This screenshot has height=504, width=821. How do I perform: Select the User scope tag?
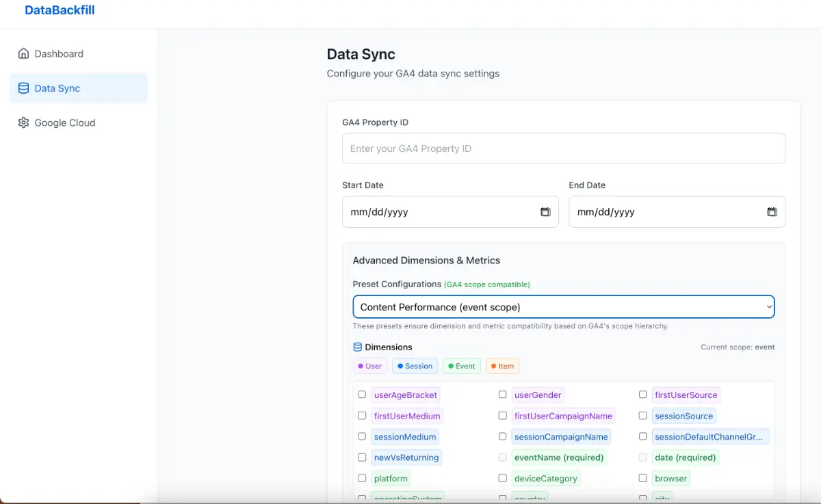369,367
